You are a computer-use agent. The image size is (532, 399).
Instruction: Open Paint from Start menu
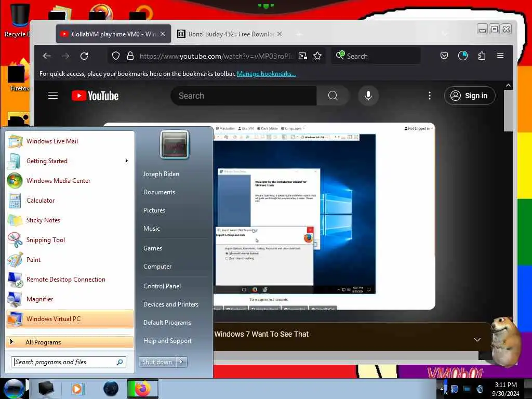tap(70, 260)
